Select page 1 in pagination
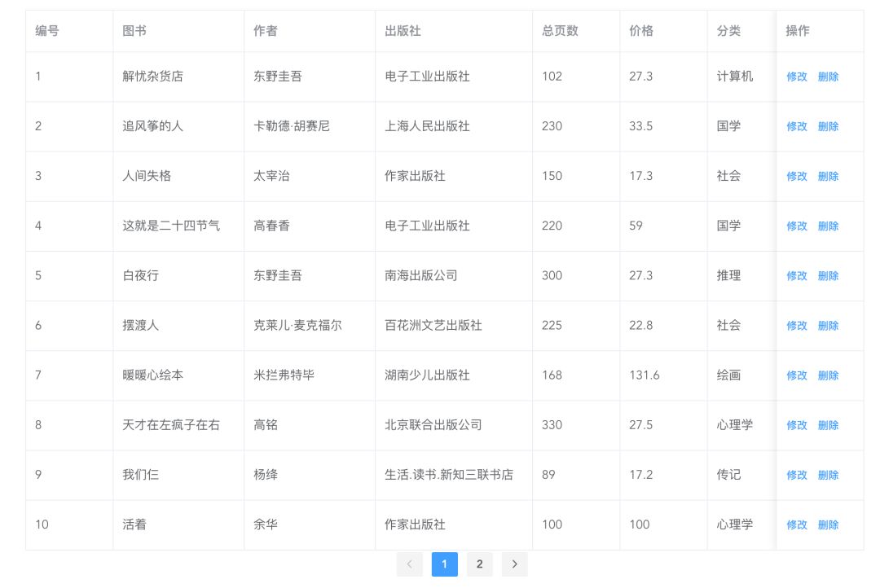 (444, 564)
